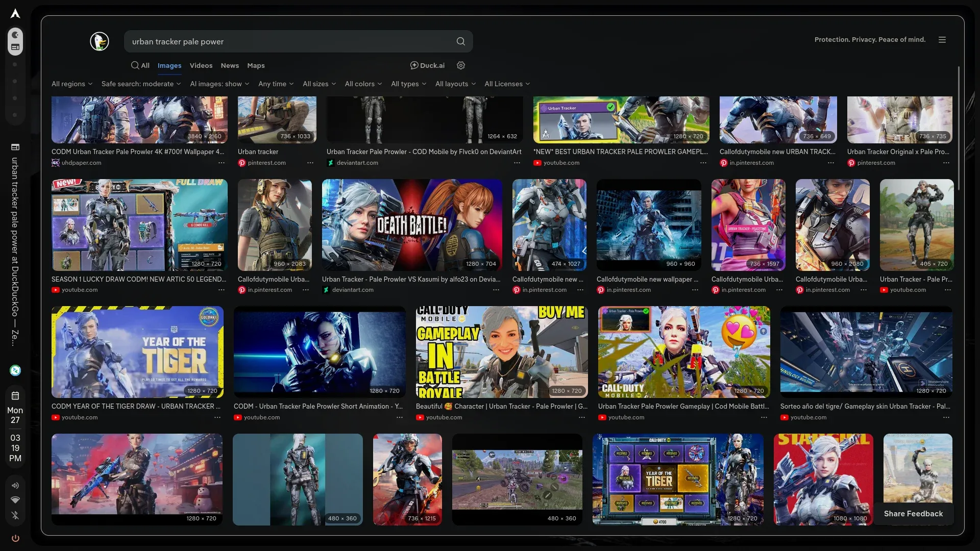
Task: Expand the All sizes filter
Action: 319,84
